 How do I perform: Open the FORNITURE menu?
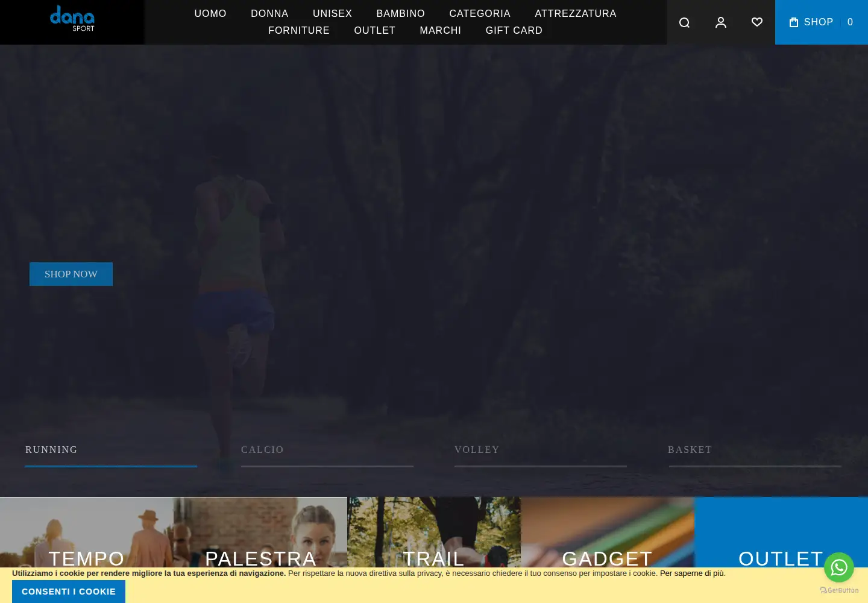tap(299, 30)
